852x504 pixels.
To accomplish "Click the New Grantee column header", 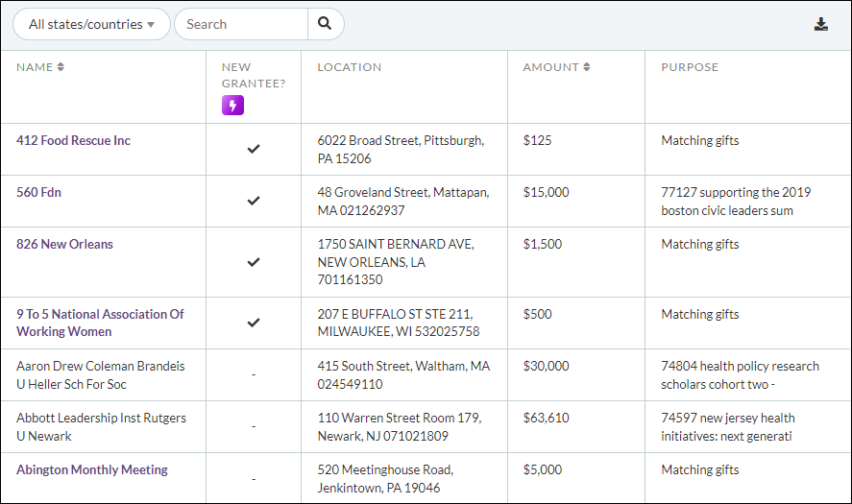I will click(254, 75).
